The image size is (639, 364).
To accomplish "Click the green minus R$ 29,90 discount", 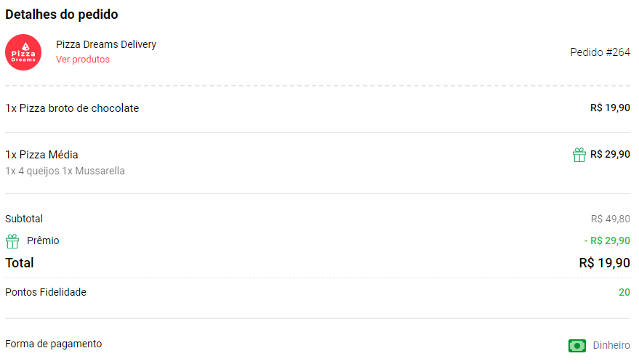I will point(607,240).
